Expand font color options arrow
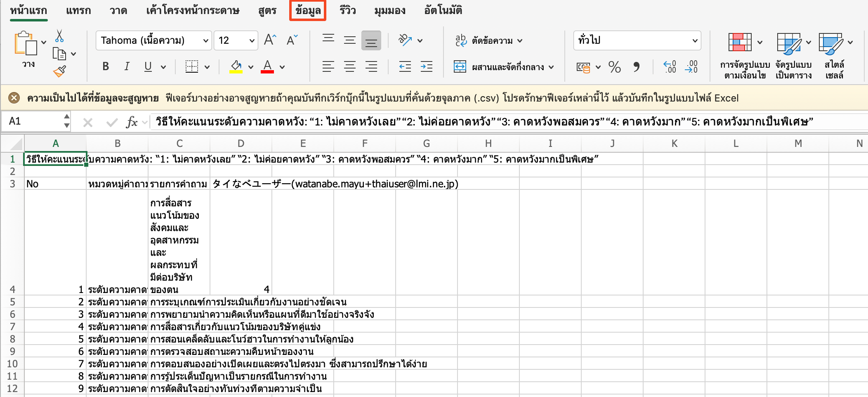Viewport: 868px width, 397px height. click(x=282, y=67)
